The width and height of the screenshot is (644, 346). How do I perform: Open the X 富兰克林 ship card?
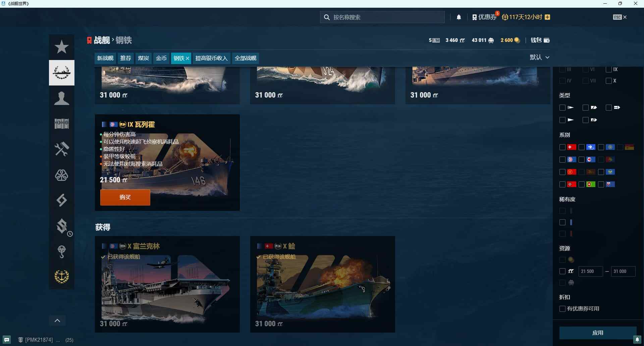167,284
